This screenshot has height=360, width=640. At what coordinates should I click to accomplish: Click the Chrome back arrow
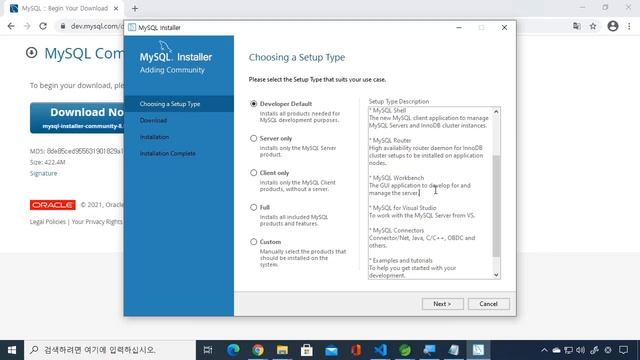11,26
